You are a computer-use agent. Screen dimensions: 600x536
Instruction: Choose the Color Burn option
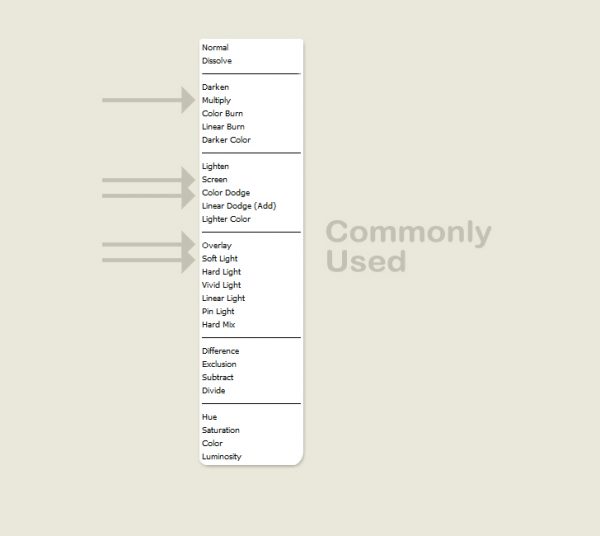pyautogui.click(x=222, y=114)
